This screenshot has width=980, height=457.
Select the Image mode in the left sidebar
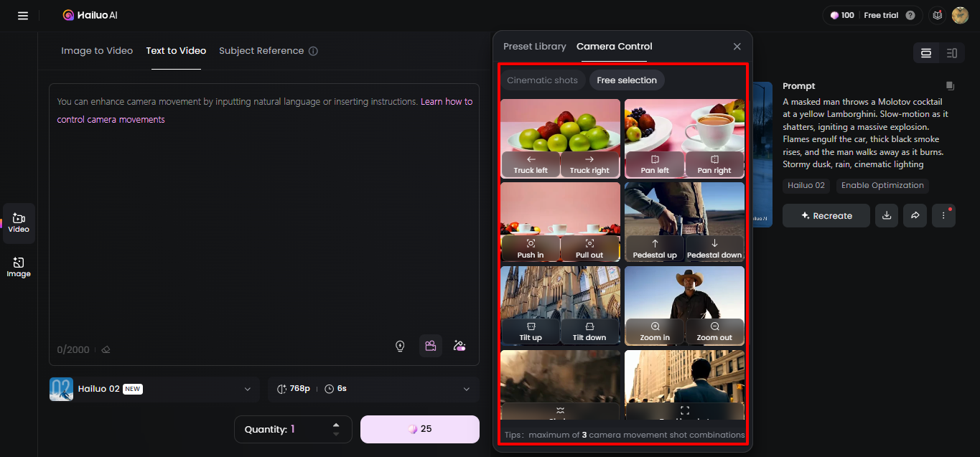[19, 268]
